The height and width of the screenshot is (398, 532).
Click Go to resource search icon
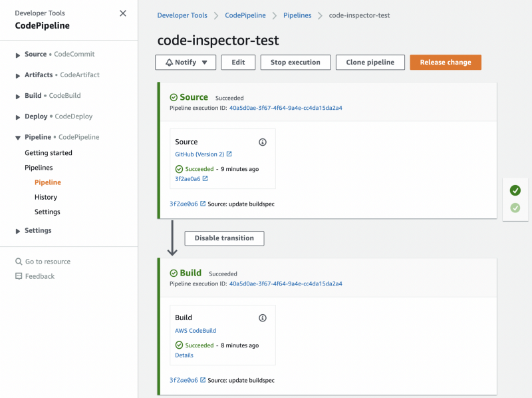[x=19, y=262]
